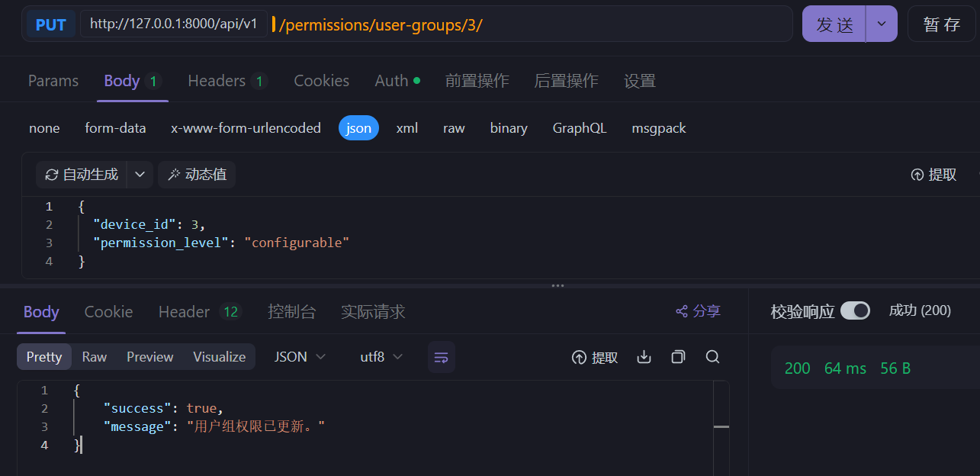Click the response 提取 extract icon

pos(579,358)
